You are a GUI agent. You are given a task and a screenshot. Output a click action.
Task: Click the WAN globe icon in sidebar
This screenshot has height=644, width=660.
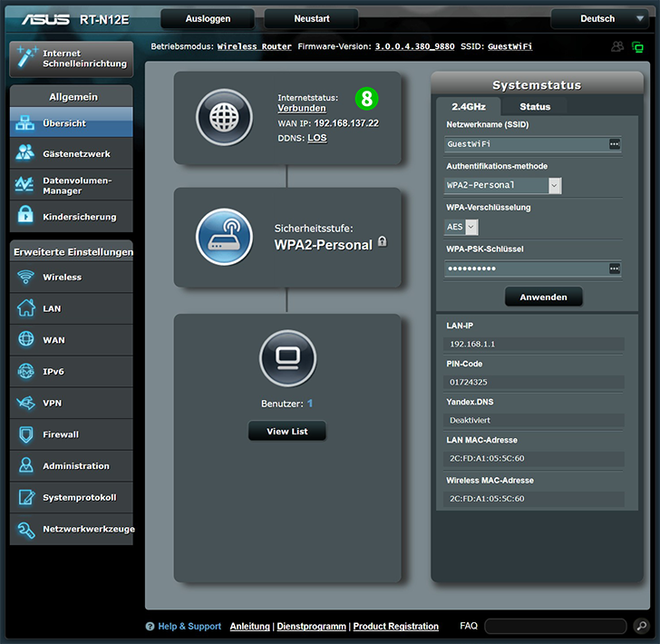tap(26, 339)
